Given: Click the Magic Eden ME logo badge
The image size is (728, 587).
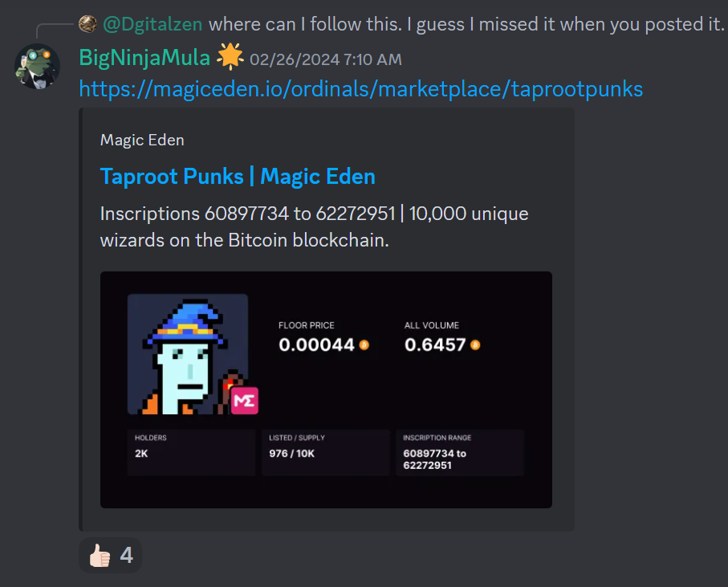Looking at the screenshot, I should (x=244, y=401).
